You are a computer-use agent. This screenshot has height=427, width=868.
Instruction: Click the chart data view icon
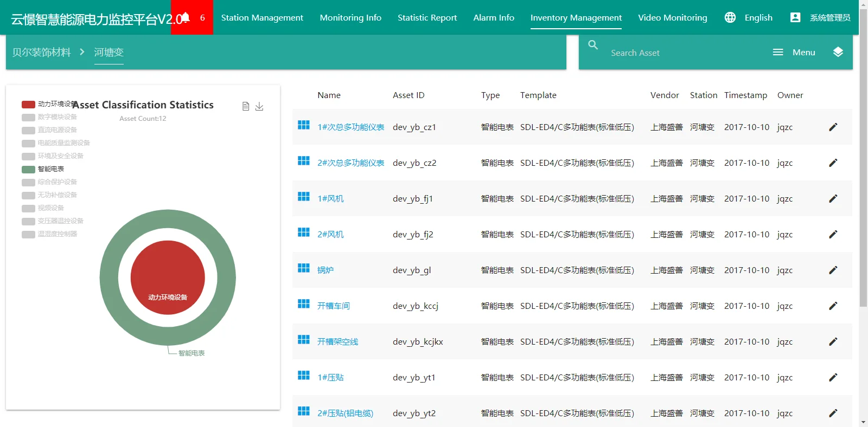pyautogui.click(x=246, y=106)
